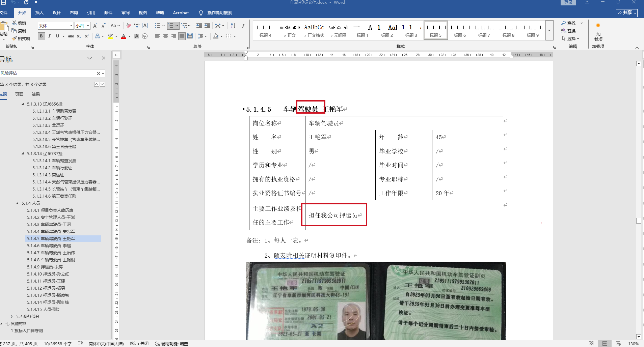The image size is (644, 347).
Task: Toggle center paragraph alignment
Action: tap(166, 36)
